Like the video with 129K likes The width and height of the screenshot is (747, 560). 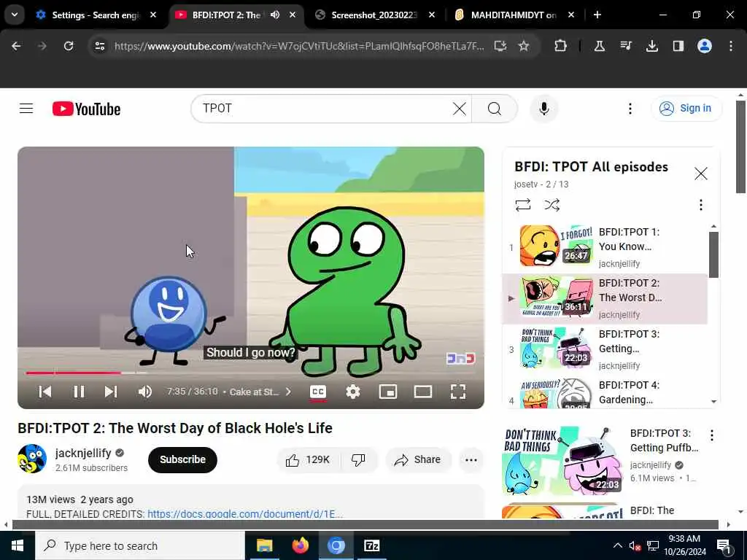[308, 459]
